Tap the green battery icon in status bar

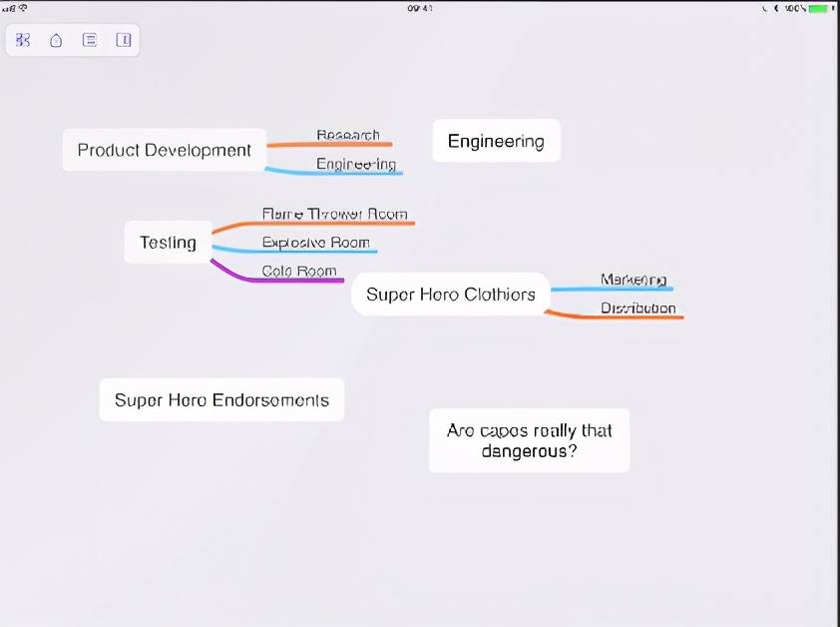(x=819, y=8)
